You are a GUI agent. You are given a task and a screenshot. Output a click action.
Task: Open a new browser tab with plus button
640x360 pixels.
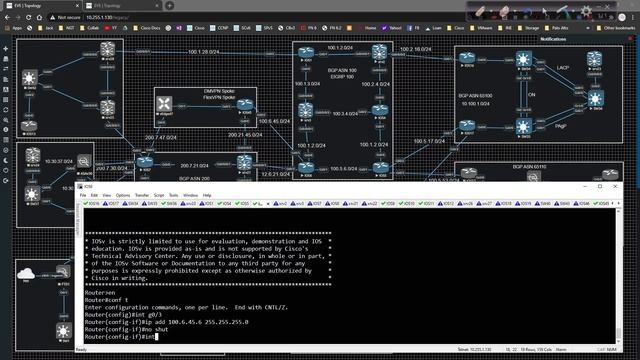pyautogui.click(x=169, y=6)
